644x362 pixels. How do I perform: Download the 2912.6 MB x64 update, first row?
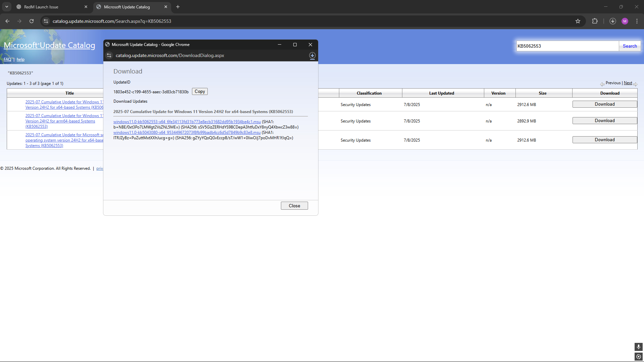click(605, 104)
